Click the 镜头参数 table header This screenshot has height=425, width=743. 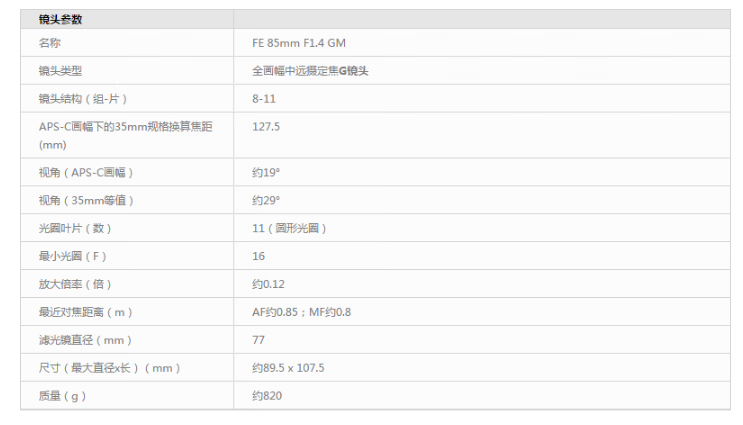(x=61, y=20)
